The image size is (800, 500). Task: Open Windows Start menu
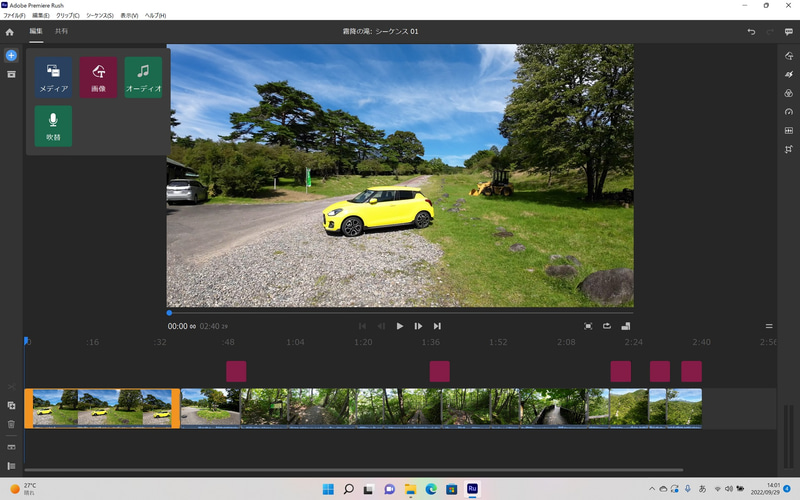pyautogui.click(x=328, y=489)
